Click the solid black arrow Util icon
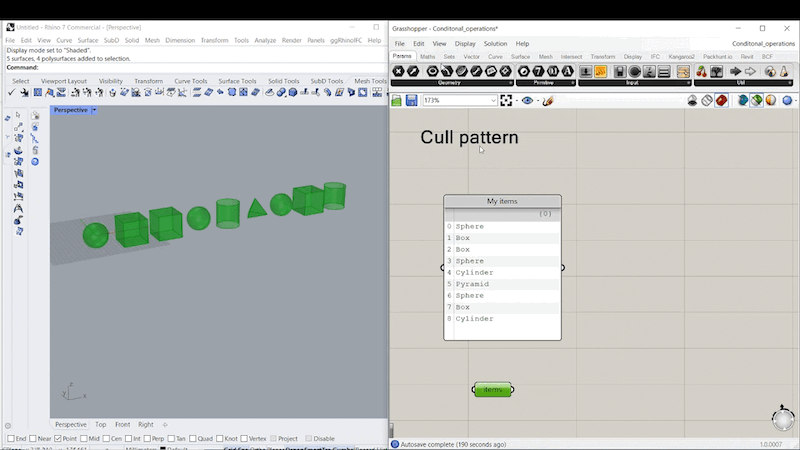 (x=735, y=71)
